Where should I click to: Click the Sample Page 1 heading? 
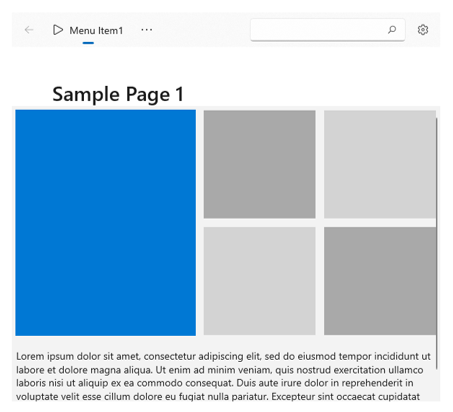click(118, 94)
